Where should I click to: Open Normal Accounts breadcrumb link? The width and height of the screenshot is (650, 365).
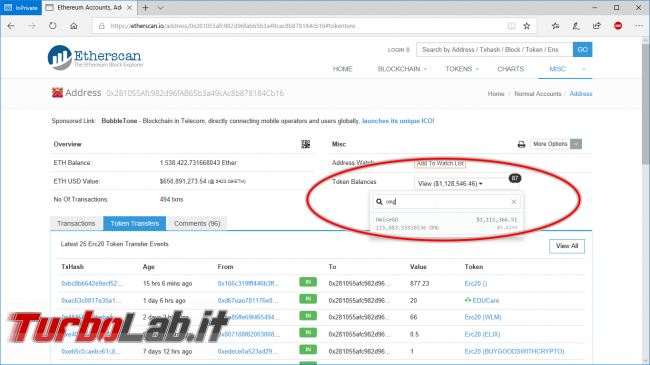click(x=538, y=94)
